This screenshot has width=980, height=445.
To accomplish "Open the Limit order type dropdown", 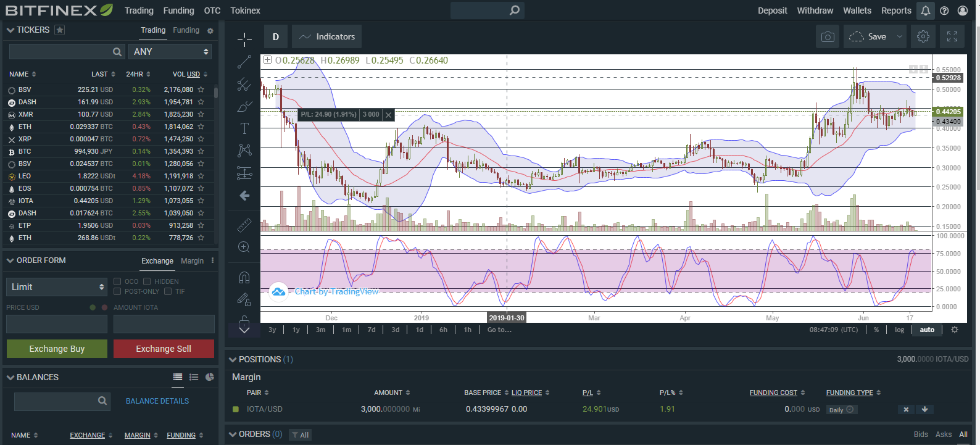I will pyautogui.click(x=57, y=287).
